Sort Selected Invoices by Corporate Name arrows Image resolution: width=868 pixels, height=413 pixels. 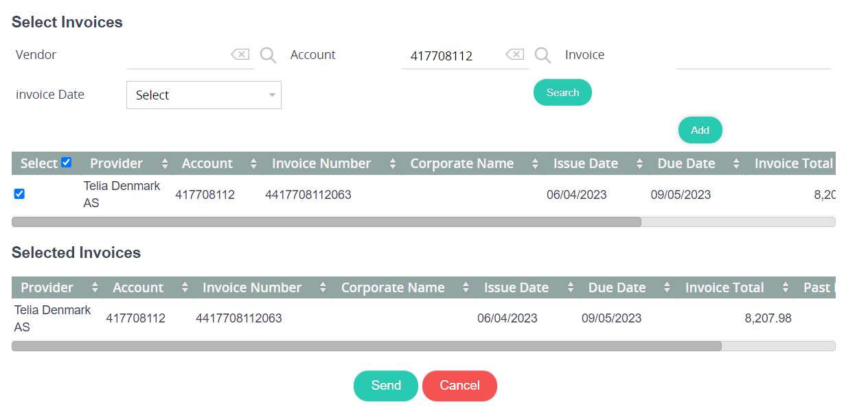point(466,288)
